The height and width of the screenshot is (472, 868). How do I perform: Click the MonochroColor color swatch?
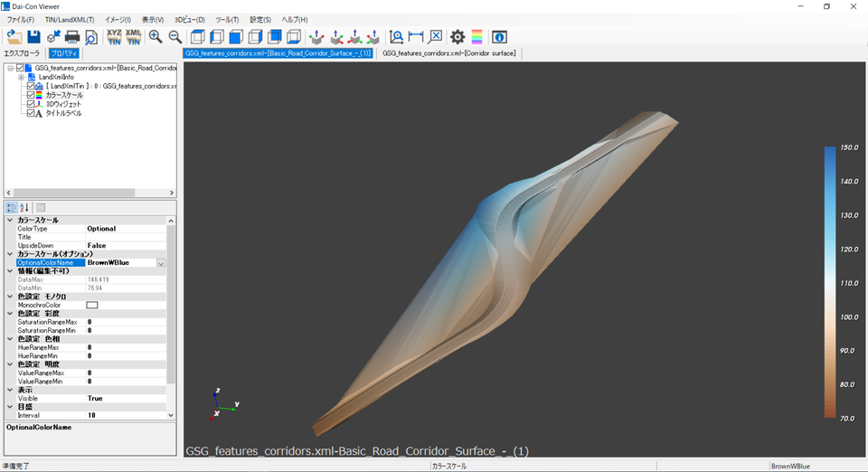(x=92, y=306)
